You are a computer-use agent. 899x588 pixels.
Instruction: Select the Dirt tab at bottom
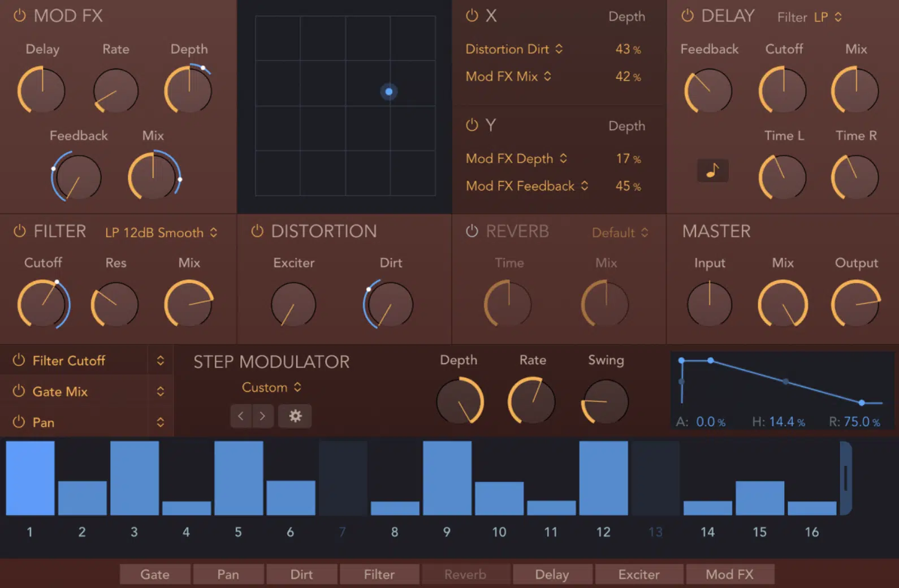pos(302,574)
